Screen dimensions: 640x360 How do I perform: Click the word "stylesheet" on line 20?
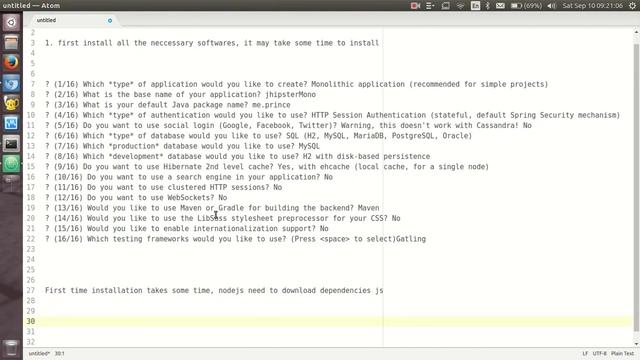[x=252, y=218]
